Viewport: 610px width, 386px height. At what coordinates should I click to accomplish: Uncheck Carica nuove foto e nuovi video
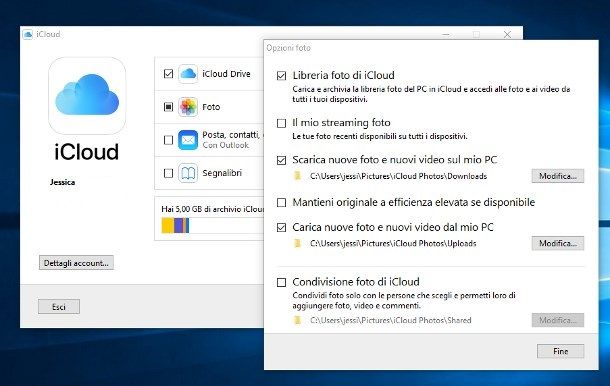[281, 227]
